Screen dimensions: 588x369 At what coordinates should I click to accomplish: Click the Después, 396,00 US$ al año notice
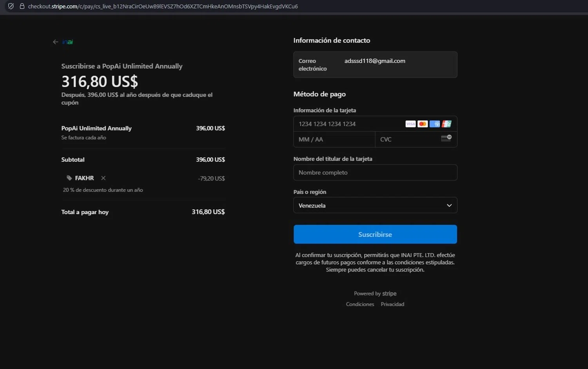tap(137, 98)
